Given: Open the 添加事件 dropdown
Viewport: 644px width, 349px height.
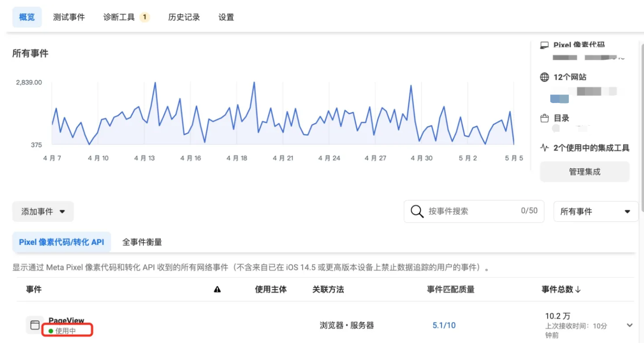Looking at the screenshot, I should 43,211.
